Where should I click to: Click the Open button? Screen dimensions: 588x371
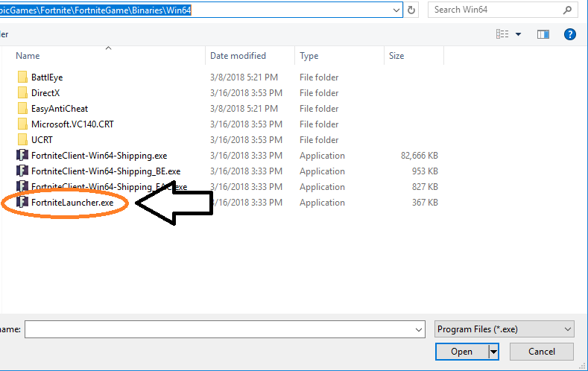[x=462, y=352]
